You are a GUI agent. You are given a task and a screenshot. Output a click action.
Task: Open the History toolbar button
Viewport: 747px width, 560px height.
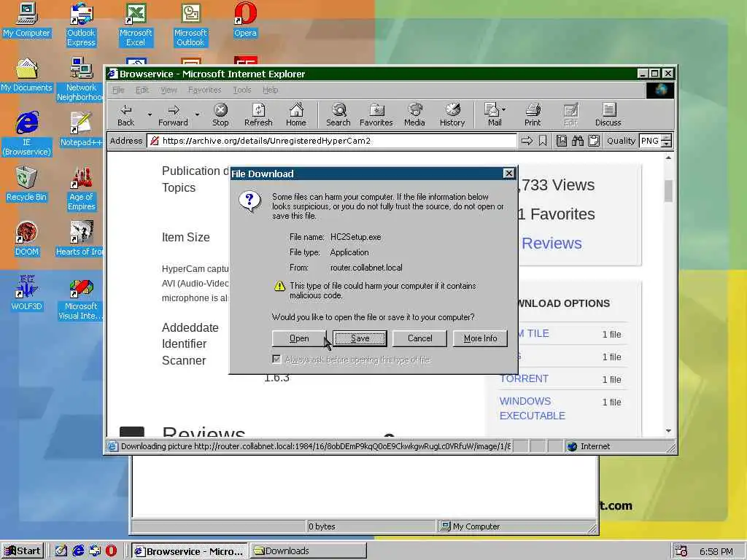(452, 115)
